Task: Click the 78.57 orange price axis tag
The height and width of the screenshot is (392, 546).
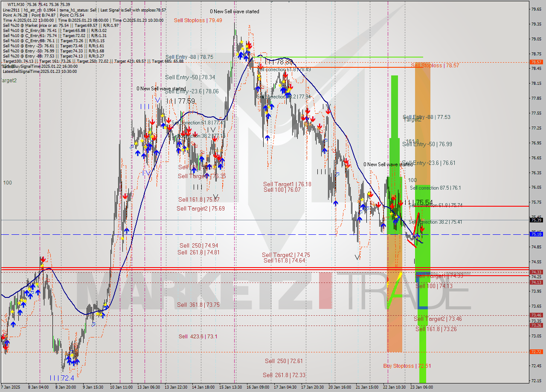Action: click(536, 62)
